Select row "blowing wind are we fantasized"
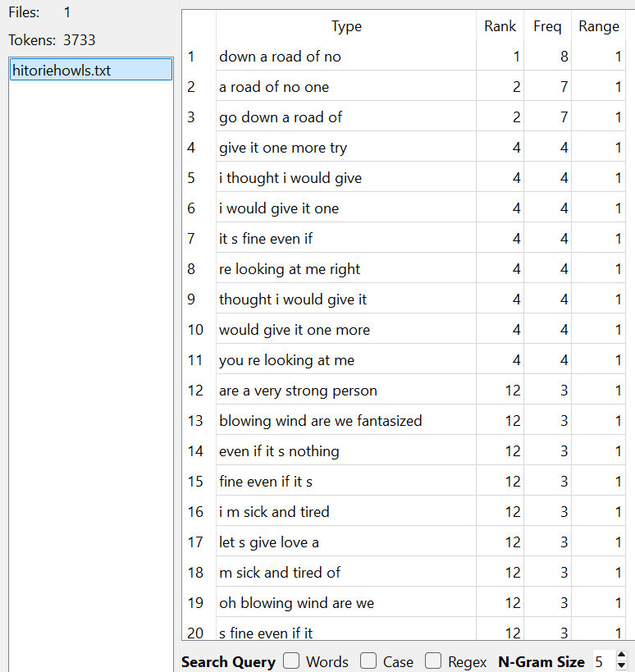The image size is (635, 672). 320,421
